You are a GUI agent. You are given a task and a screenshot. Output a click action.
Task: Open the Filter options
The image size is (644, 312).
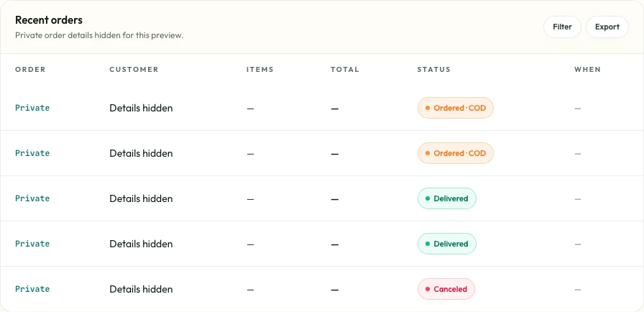(562, 27)
